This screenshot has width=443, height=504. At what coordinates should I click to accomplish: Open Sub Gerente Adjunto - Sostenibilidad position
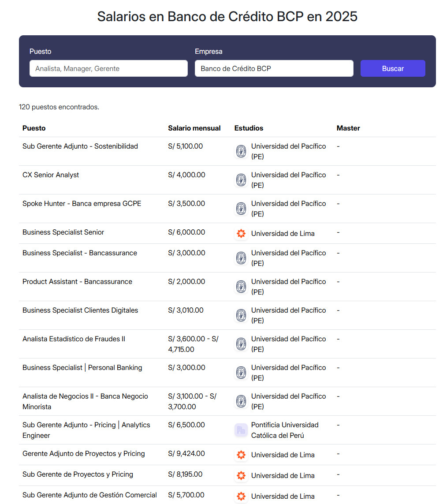coord(80,146)
